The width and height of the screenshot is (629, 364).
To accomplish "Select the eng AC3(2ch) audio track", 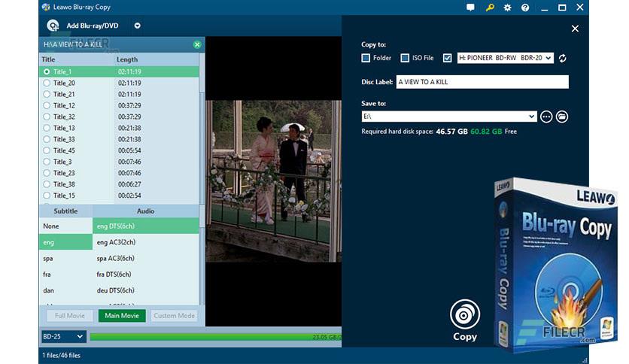I will click(x=146, y=242).
